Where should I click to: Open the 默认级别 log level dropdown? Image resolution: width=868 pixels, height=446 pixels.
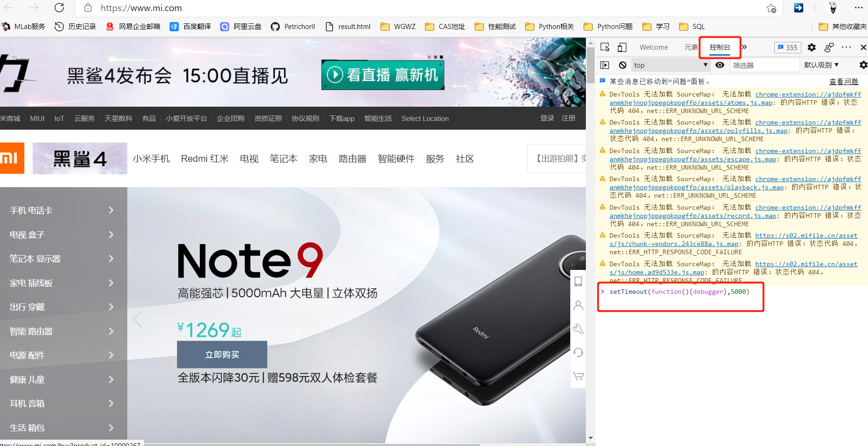(822, 65)
